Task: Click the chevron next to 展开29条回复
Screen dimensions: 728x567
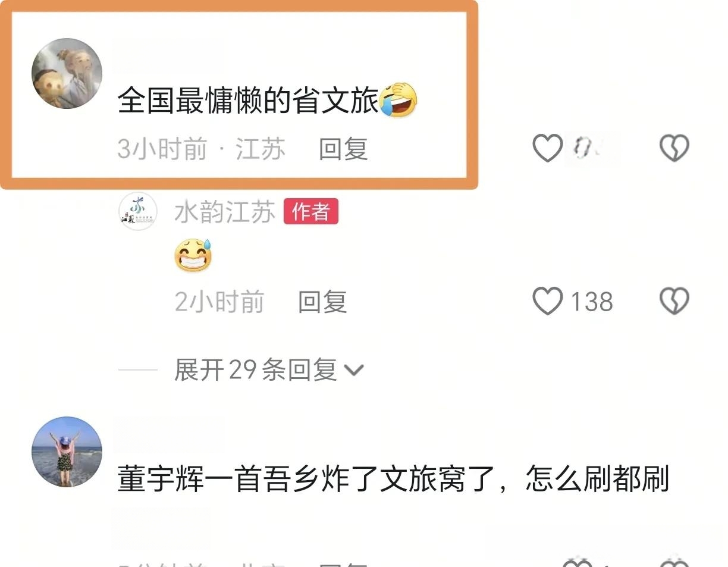Action: click(354, 371)
